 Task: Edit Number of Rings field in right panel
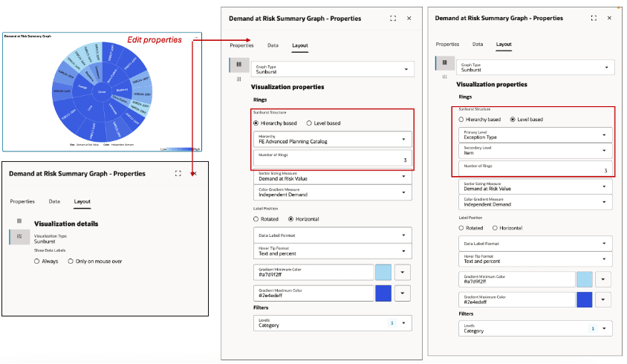(535, 169)
